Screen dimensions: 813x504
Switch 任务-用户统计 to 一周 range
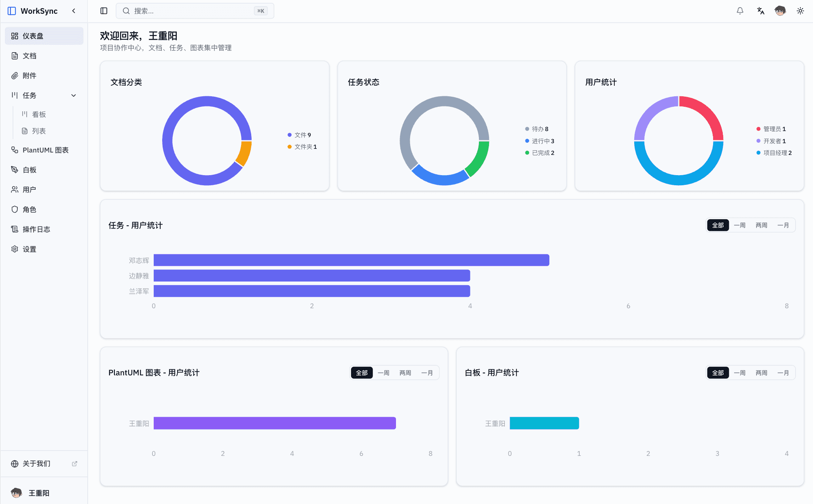tap(739, 225)
